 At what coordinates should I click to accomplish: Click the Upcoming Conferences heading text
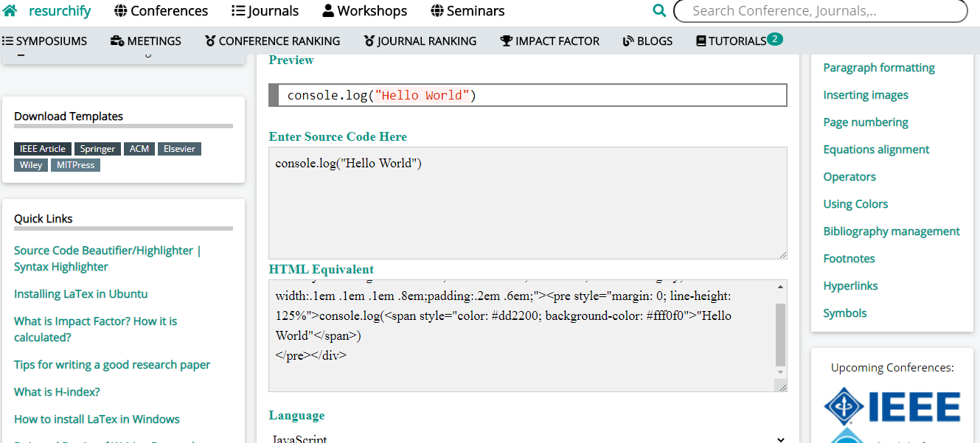892,368
